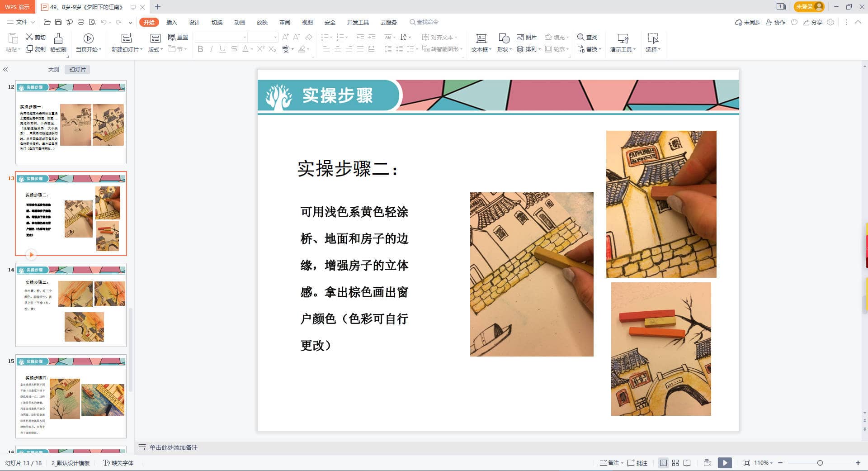Switch to the 插入 ribbon tab

tap(171, 22)
